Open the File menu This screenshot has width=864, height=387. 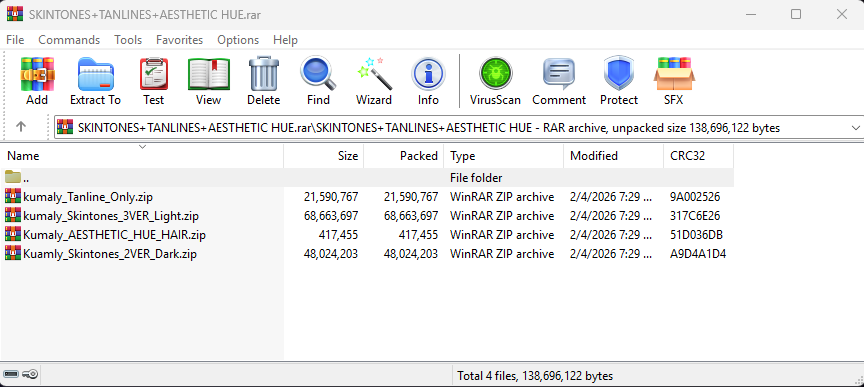(15, 40)
